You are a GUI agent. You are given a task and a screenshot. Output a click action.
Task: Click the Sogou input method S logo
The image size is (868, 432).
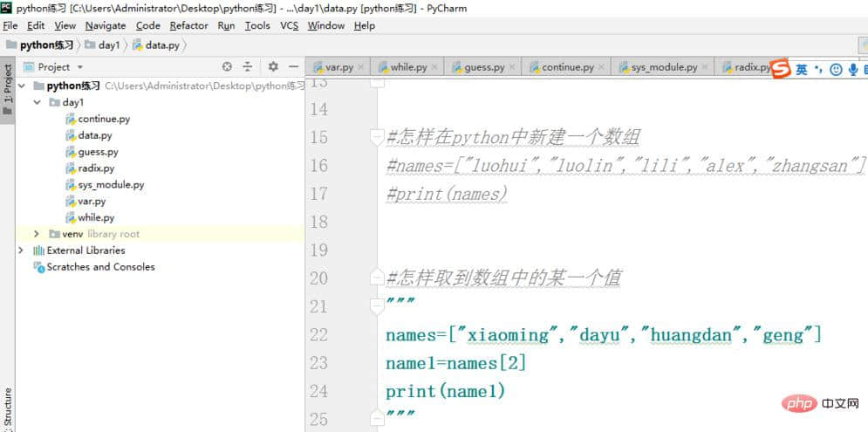coord(781,69)
